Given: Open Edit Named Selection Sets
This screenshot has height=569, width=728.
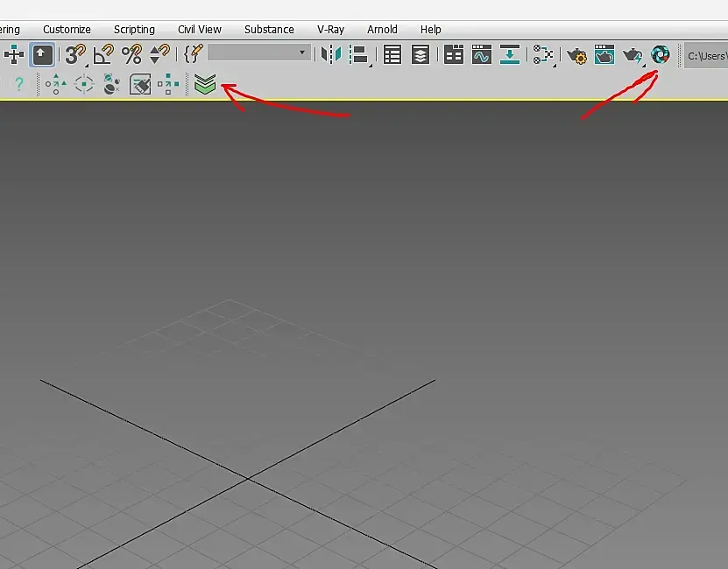Looking at the screenshot, I should (193, 54).
